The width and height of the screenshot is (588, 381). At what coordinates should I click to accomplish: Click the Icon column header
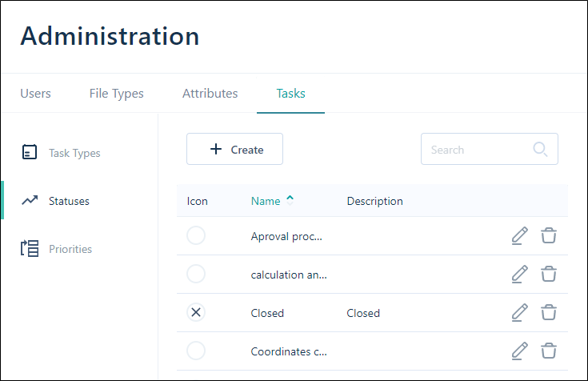pos(198,201)
